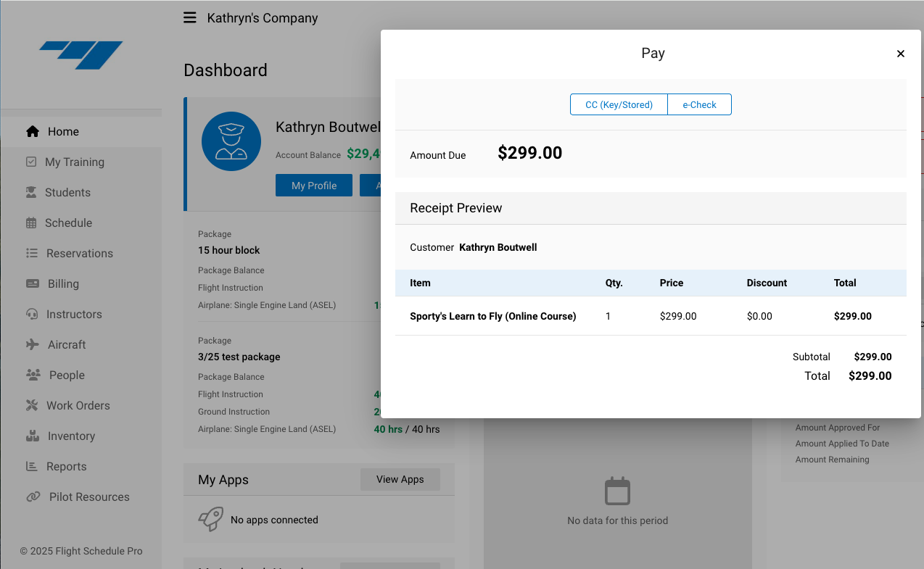Click the No data for this period message
The height and width of the screenshot is (569, 924).
[x=617, y=520]
